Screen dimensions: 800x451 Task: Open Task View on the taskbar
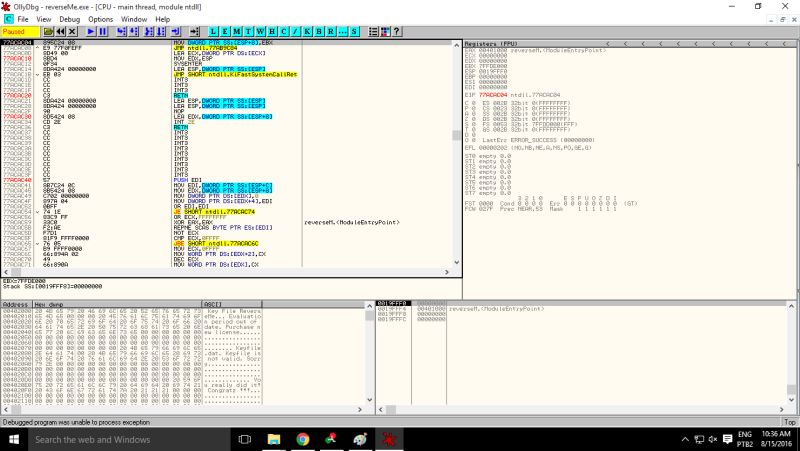pos(245,439)
